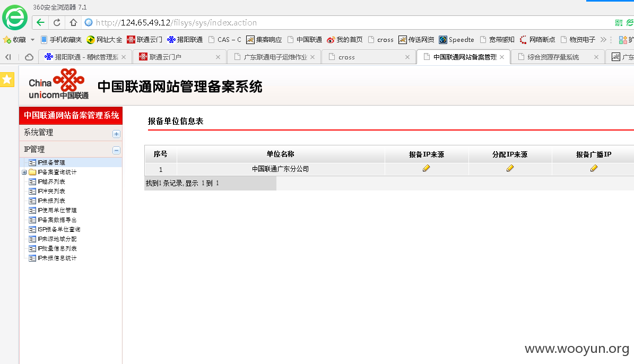Expand the 系统管理 section plus button
634x364 pixels.
click(x=116, y=134)
